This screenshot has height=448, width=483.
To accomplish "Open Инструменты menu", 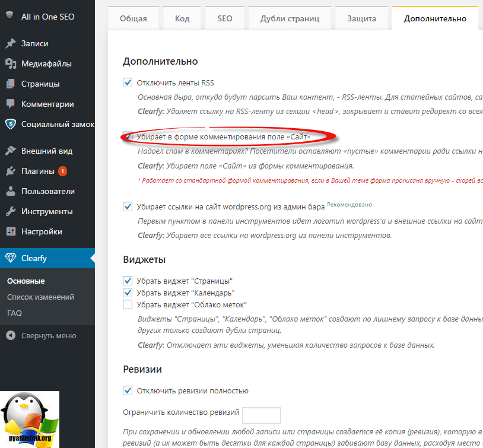I will [47, 211].
